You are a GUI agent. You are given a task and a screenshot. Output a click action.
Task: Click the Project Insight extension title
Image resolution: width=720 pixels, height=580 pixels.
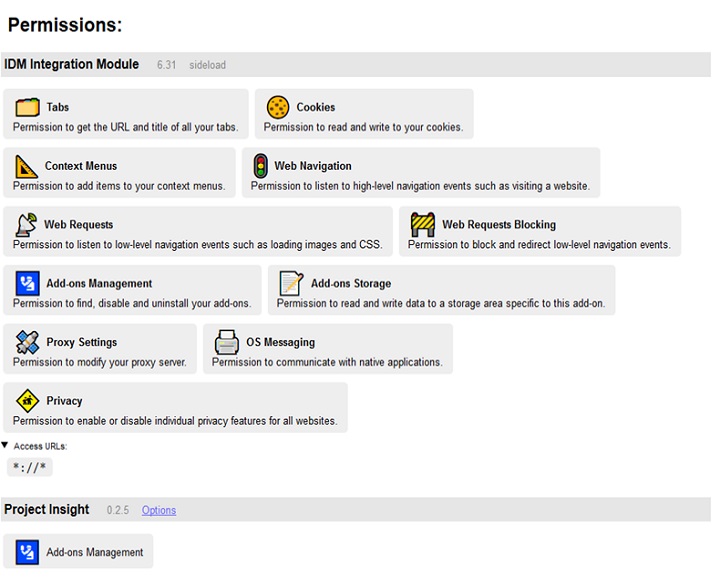click(x=46, y=510)
